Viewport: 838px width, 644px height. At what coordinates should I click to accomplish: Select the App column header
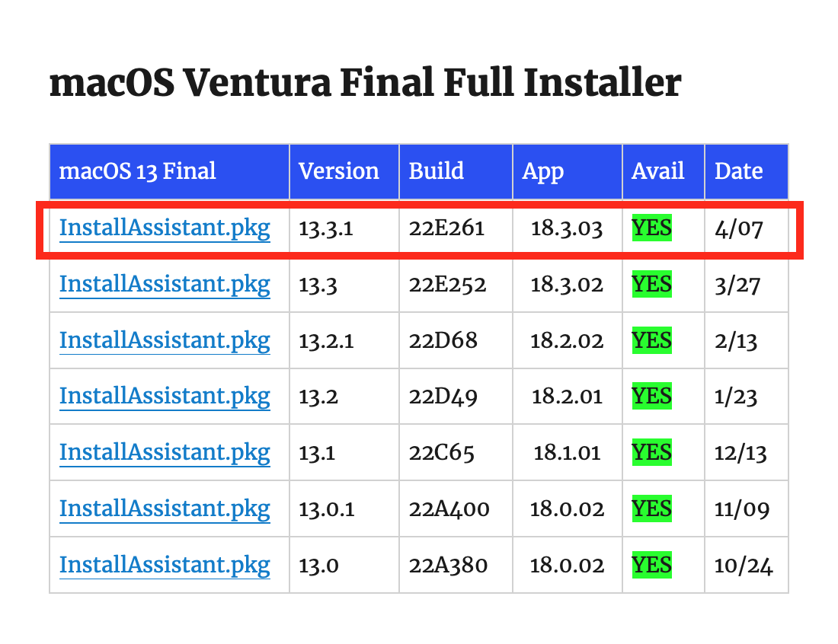coord(543,171)
